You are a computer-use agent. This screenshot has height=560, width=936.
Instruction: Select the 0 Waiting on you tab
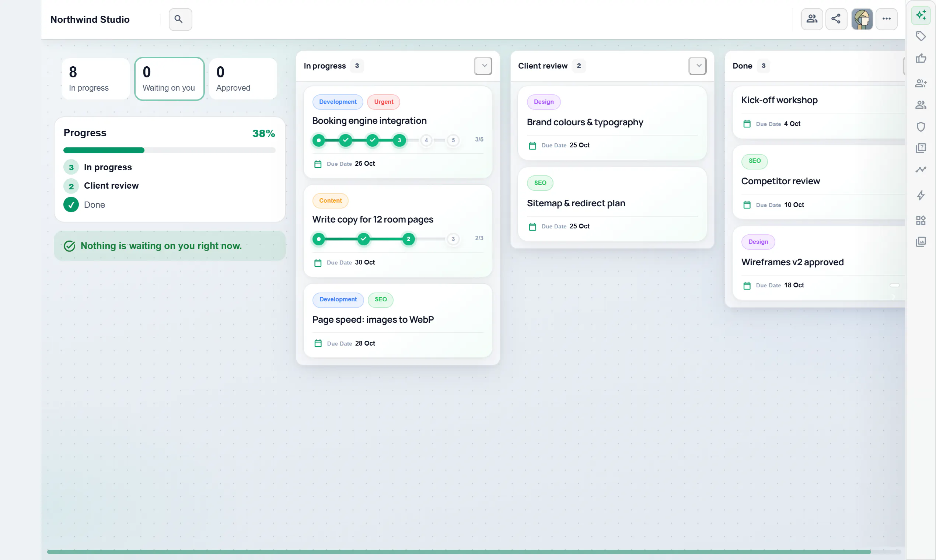tap(170, 79)
